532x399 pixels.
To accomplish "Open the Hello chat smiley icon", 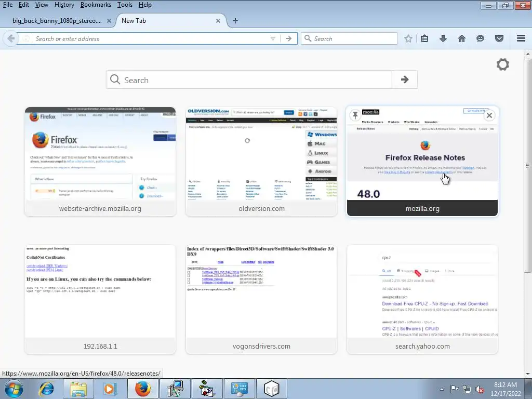I will [x=480, y=38].
